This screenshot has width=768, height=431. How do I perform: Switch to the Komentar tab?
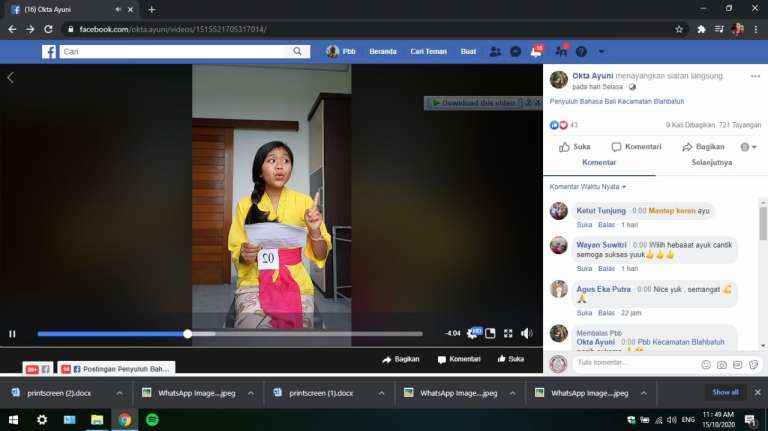tap(599, 163)
